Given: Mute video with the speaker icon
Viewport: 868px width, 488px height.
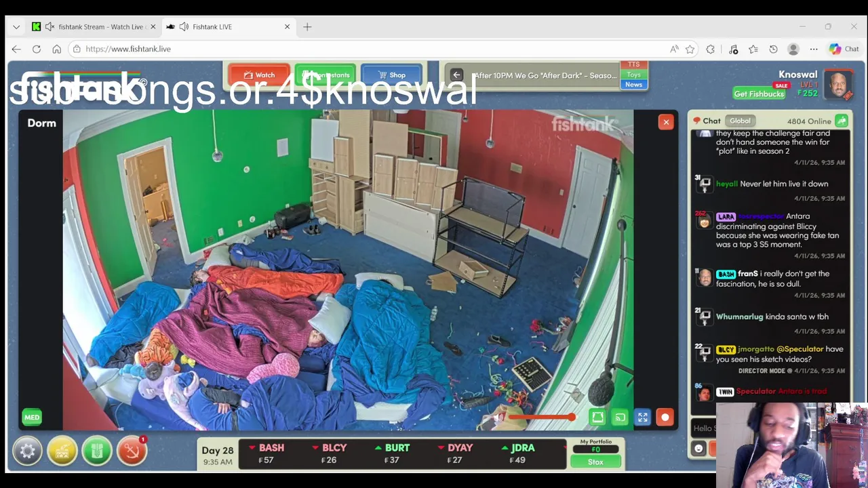Looking at the screenshot, I should coord(498,418).
